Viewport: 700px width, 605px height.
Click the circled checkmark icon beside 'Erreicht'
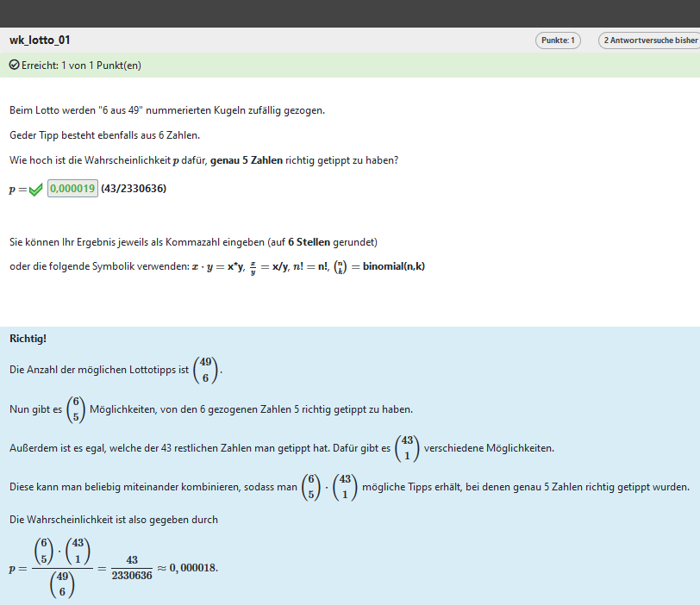coord(14,65)
